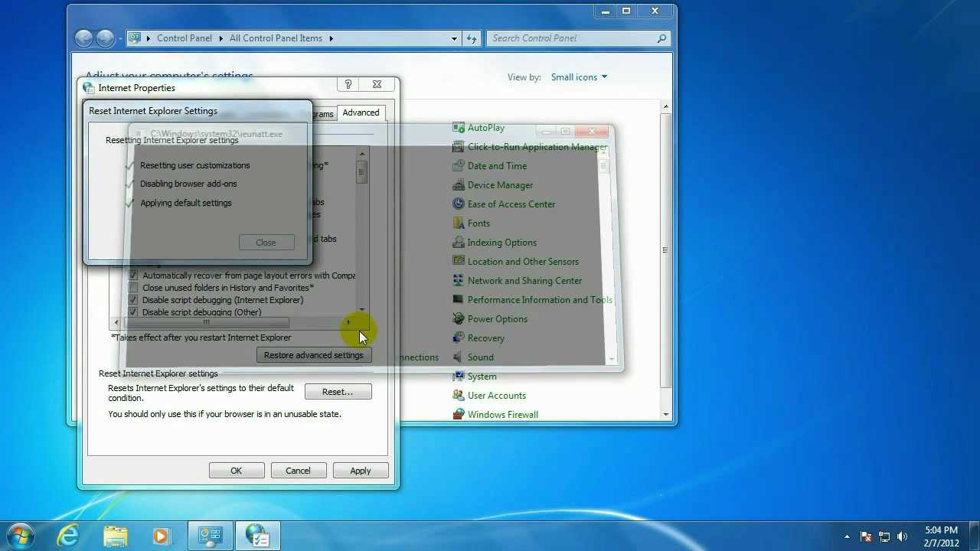
Task: Click Restore advanced settings button
Action: coord(313,355)
